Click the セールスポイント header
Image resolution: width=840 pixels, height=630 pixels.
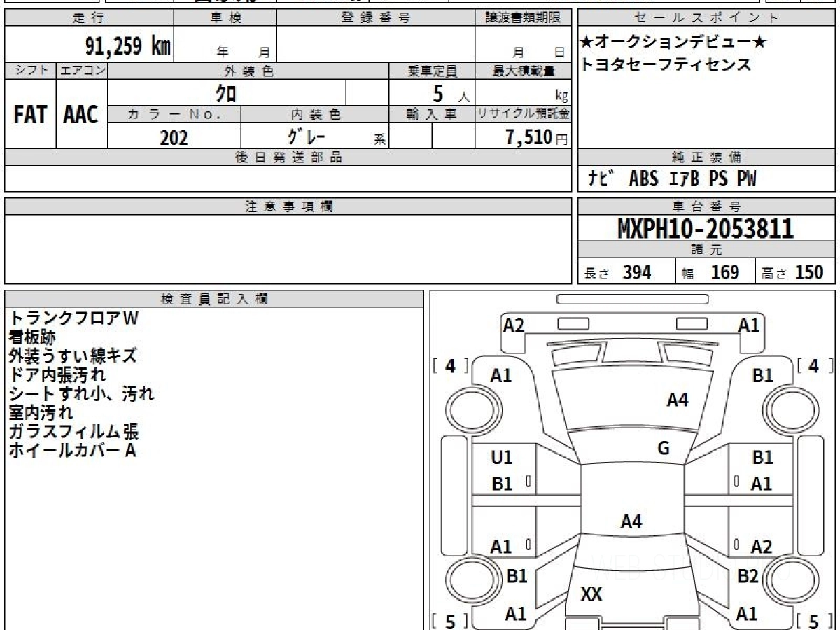[706, 18]
